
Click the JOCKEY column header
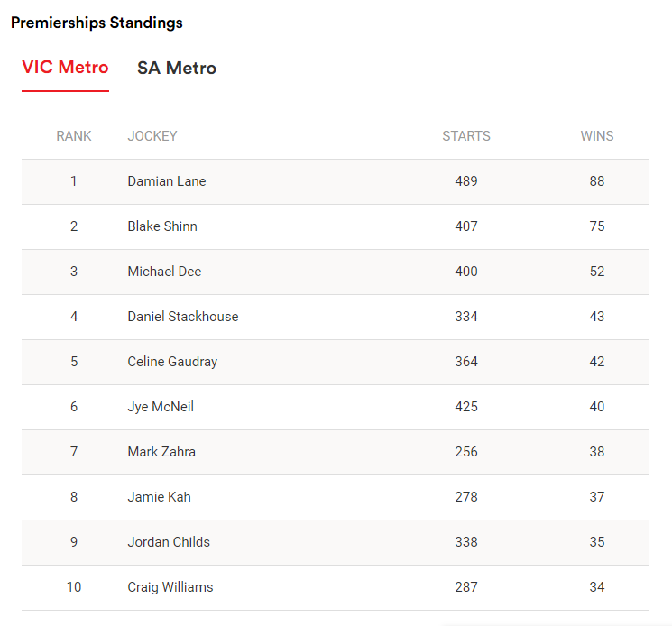(x=152, y=136)
